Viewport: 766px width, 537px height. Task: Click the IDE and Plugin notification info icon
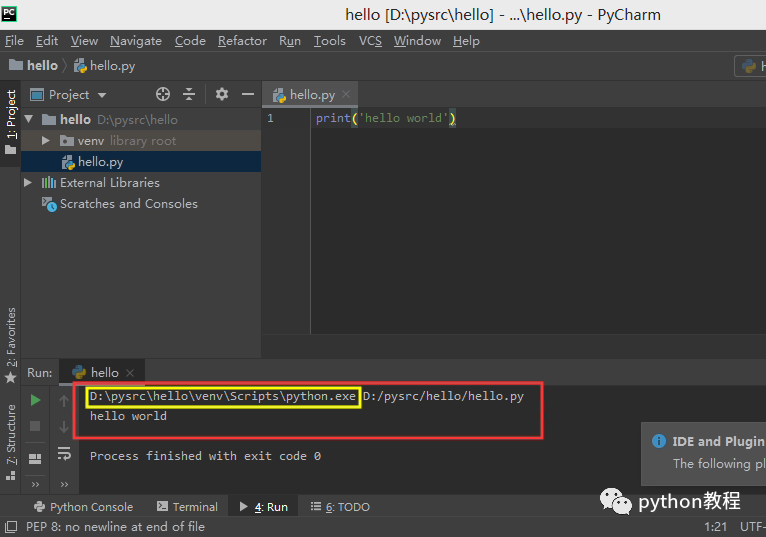659,441
